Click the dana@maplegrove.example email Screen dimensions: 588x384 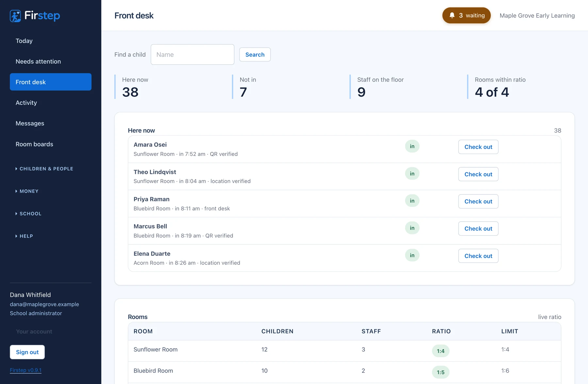pos(44,304)
